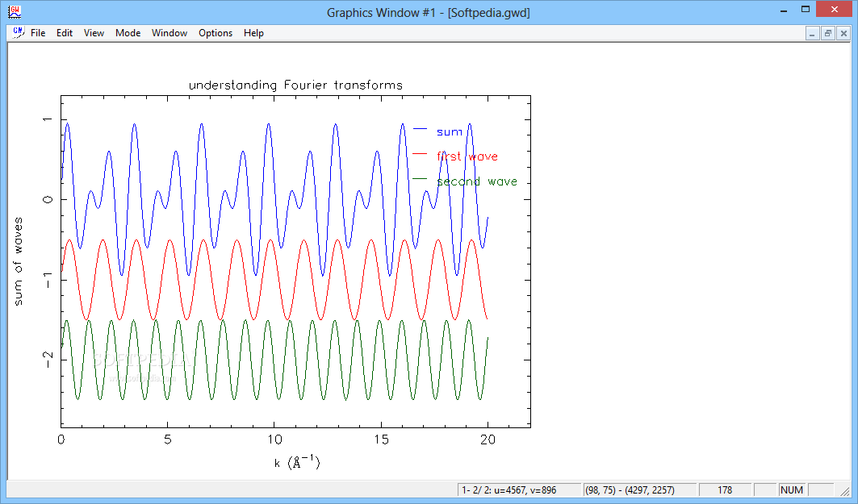Maximize the Graphics Window application
This screenshot has width=858, height=504.
806,10
